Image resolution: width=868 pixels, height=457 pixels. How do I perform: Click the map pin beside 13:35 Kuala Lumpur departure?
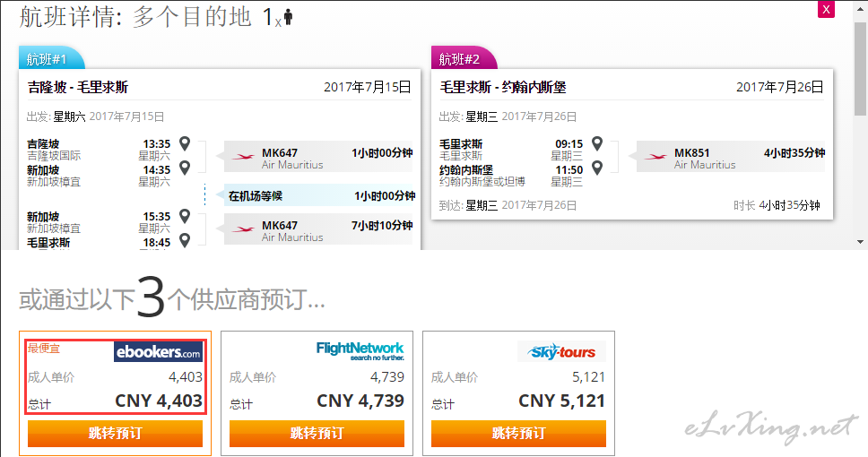coord(185,143)
